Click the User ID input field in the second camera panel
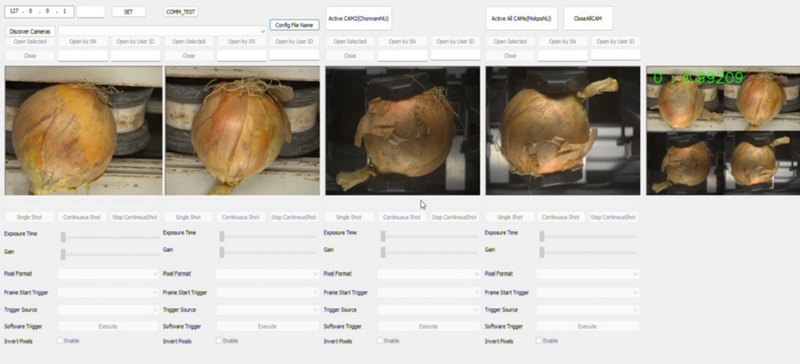 pos(294,55)
